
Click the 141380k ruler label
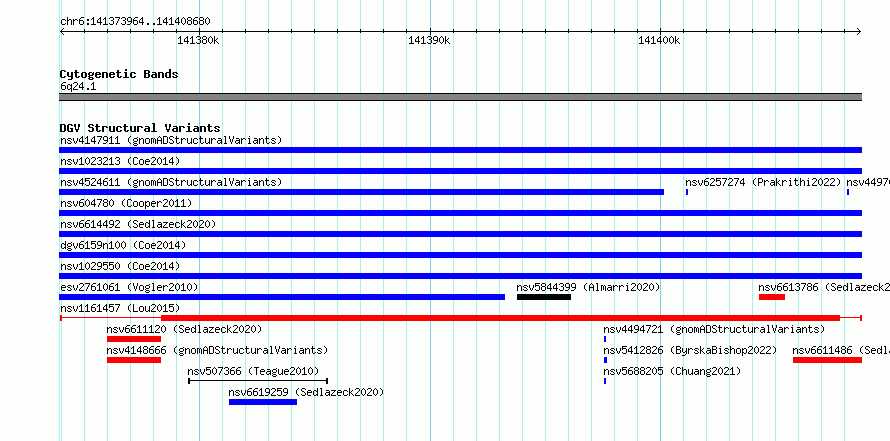pyautogui.click(x=199, y=40)
